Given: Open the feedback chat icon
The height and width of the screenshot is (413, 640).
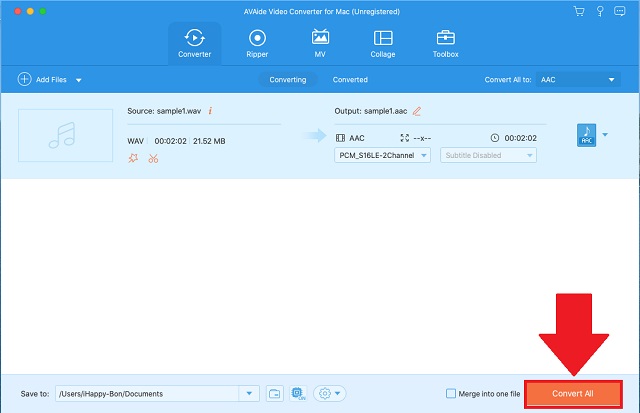Looking at the screenshot, I should coord(620,11).
